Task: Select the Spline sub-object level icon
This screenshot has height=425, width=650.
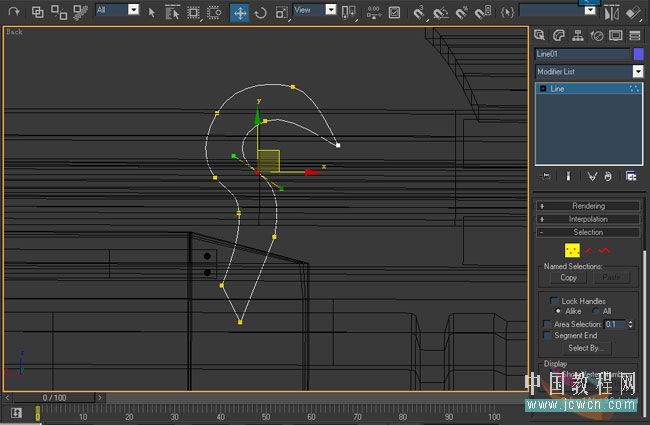Action: (604, 250)
